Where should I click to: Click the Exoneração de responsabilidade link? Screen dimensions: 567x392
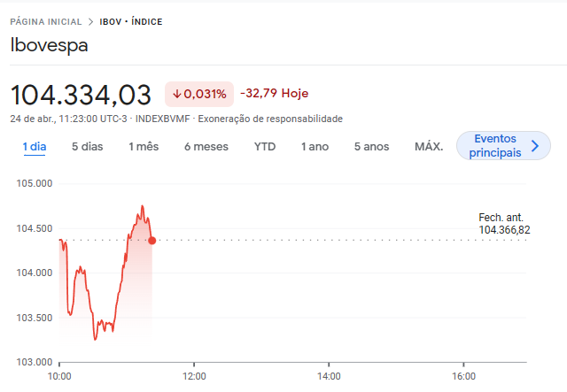coord(269,119)
